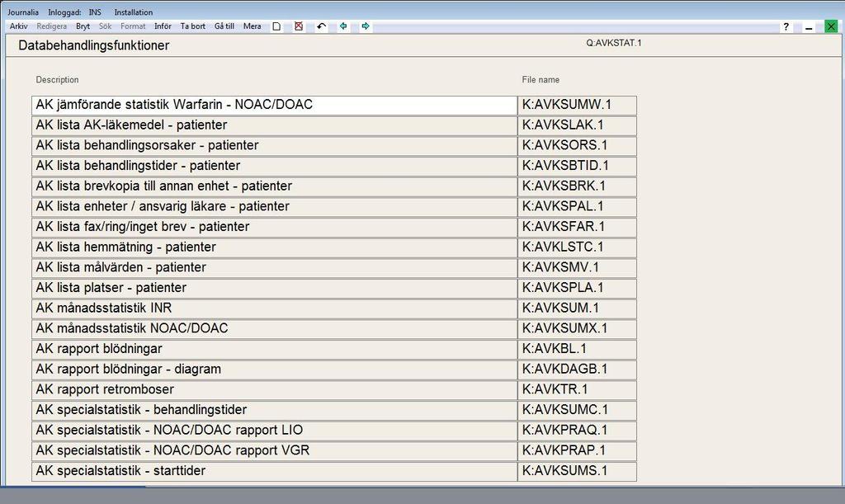Screen dimensions: 845x504
Task: Select AK specialstatistik - NOAC/DOAC rapport LIO
Action: (274, 431)
